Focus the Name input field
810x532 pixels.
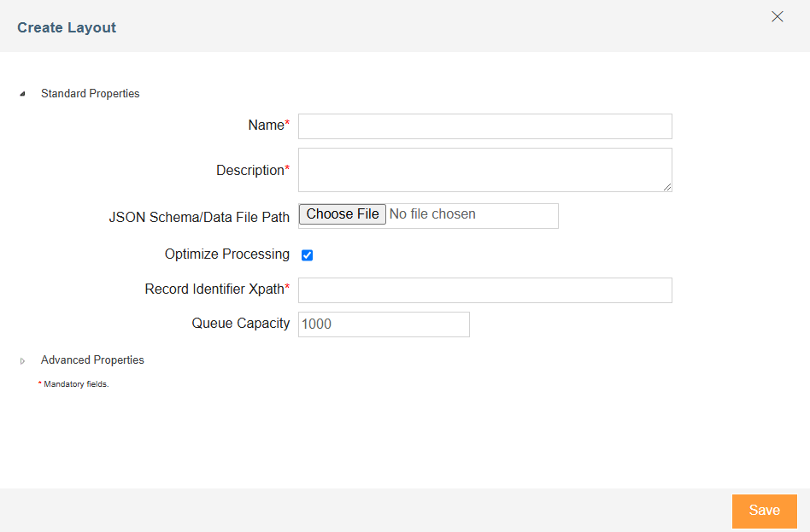[x=484, y=126]
